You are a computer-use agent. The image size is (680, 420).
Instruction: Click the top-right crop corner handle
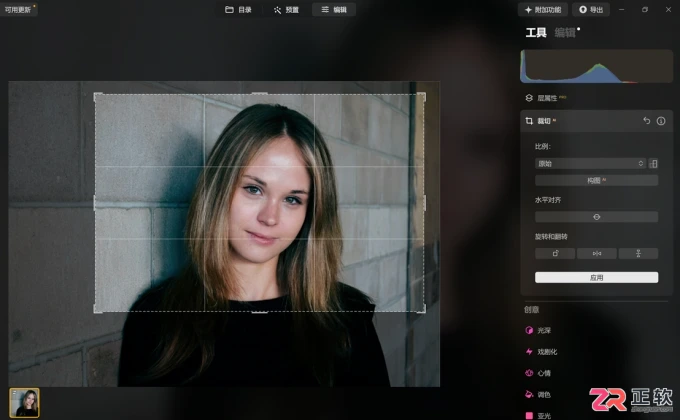[x=422, y=96]
